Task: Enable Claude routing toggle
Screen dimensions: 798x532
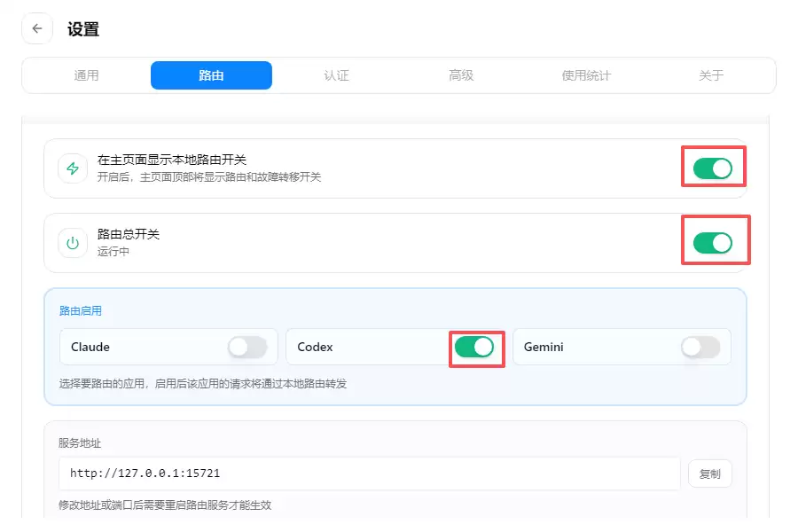Action: tap(247, 348)
